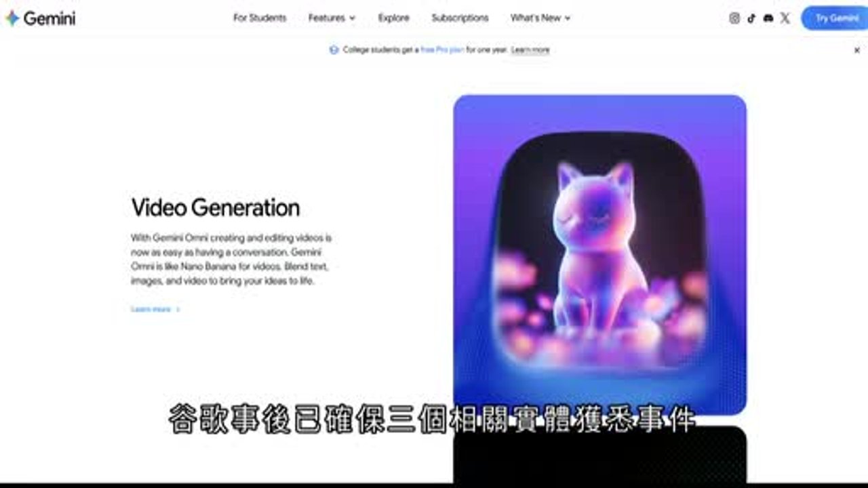
Task: Click the banner text 'College students get a'
Action: click(x=380, y=50)
